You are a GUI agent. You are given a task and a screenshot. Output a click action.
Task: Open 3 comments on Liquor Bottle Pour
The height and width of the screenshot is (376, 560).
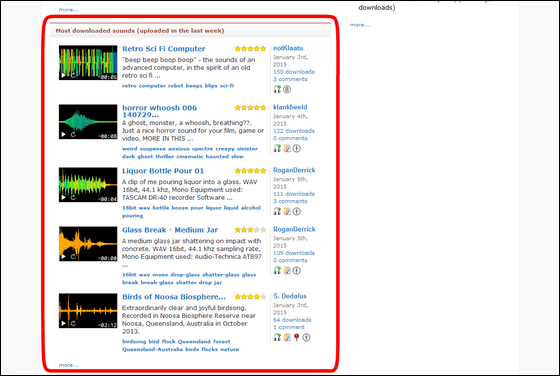(290, 201)
